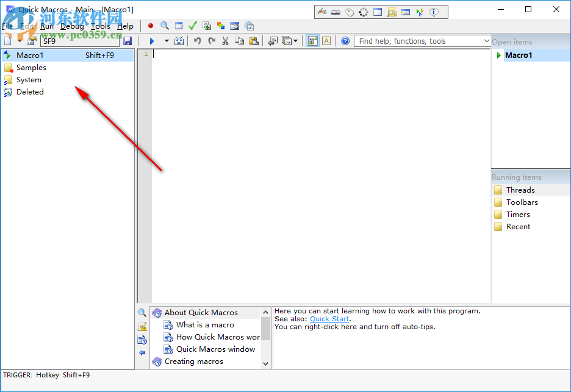
Task: Click the folder with magnifier Files icon
Action: [x=392, y=12]
